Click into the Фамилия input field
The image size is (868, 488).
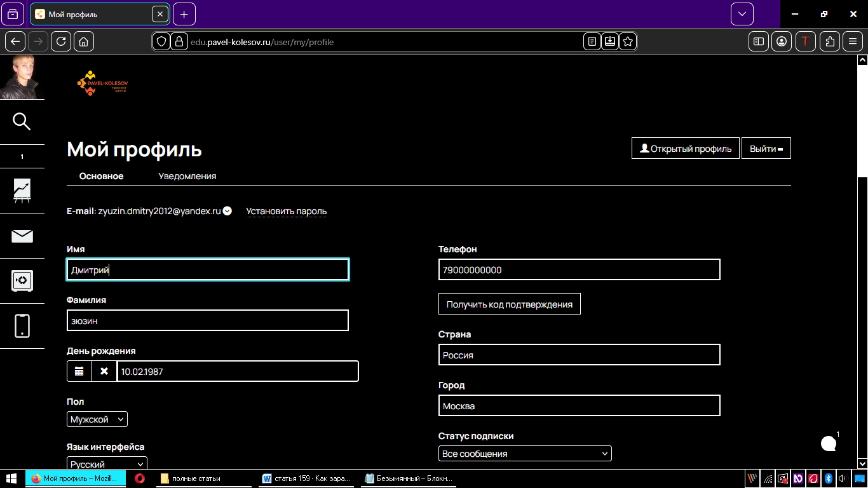pos(207,321)
